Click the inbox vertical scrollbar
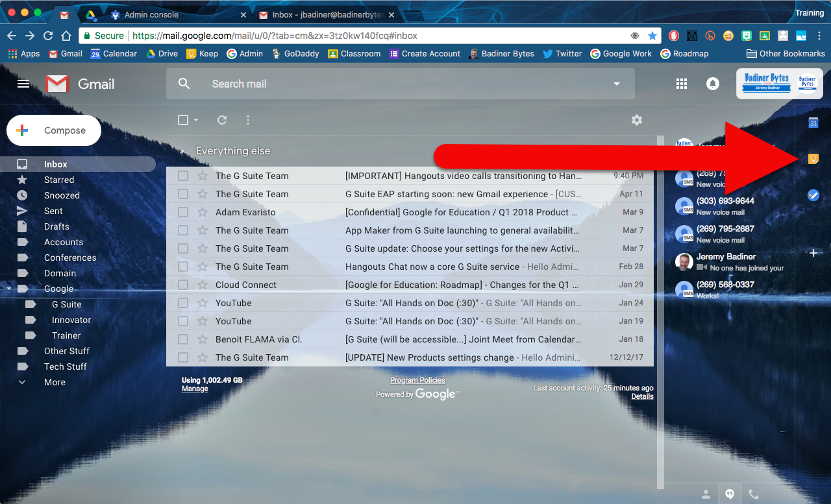This screenshot has height=504, width=831. pos(661,311)
